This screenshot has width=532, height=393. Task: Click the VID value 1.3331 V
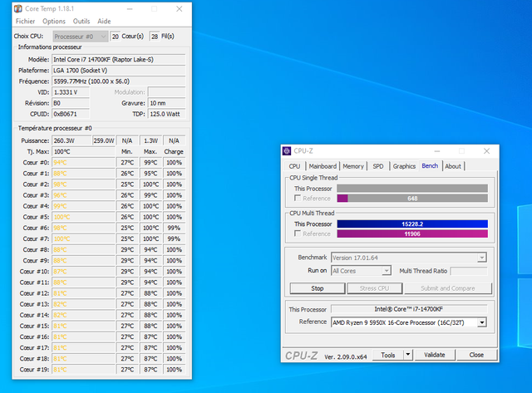pyautogui.click(x=71, y=92)
